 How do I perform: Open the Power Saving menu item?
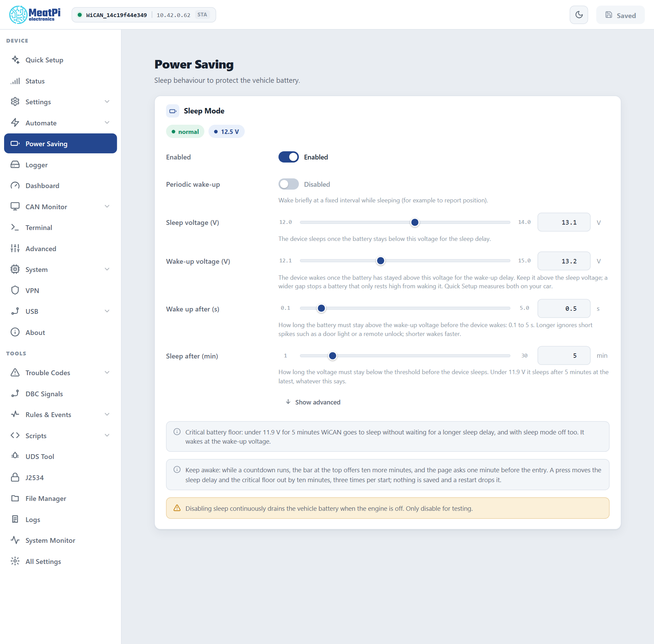pyautogui.click(x=60, y=143)
